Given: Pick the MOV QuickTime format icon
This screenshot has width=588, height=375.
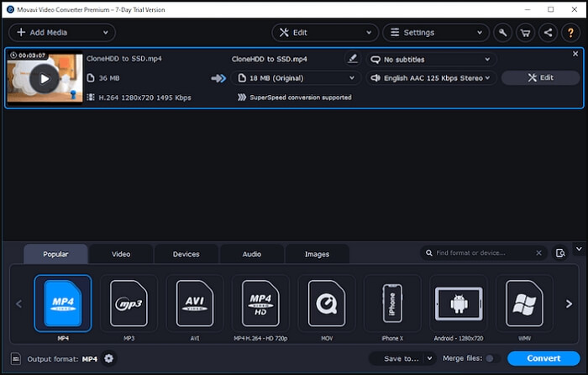Looking at the screenshot, I should click(326, 301).
